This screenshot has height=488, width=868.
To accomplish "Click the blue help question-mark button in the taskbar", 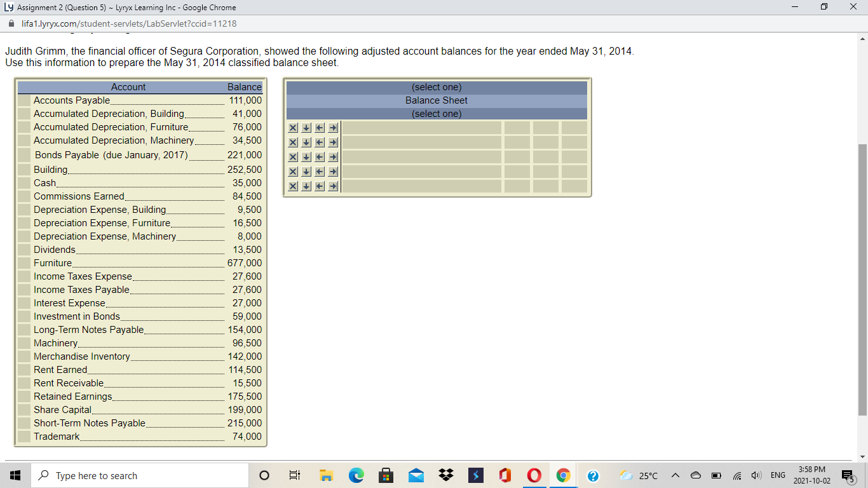I will coord(593,475).
